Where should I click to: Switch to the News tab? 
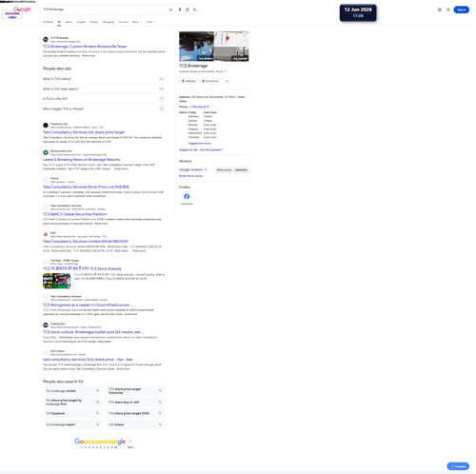coord(69,22)
